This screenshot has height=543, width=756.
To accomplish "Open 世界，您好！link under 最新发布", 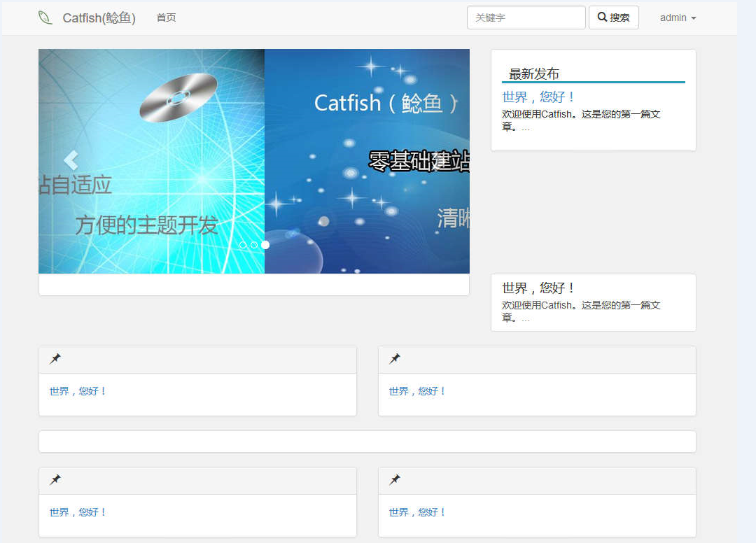I will coord(538,97).
